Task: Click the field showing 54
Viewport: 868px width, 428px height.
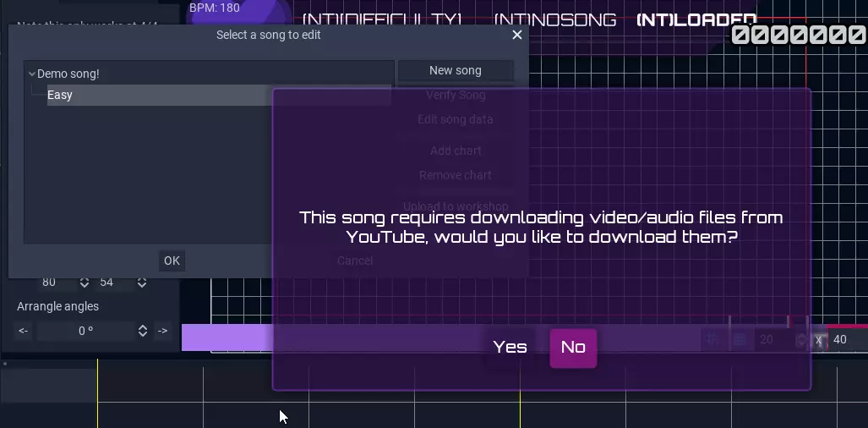Action: point(113,283)
